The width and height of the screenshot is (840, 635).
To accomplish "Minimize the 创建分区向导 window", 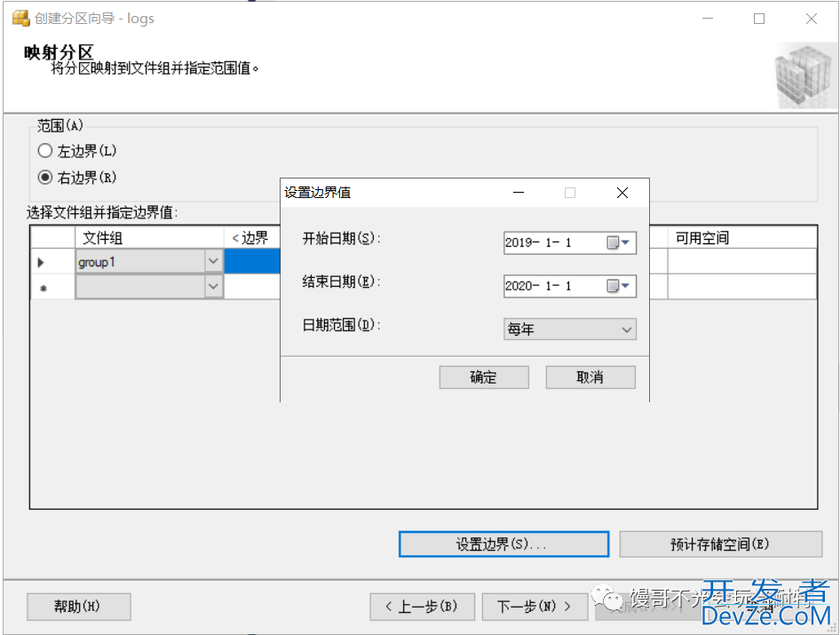I will pos(708,19).
